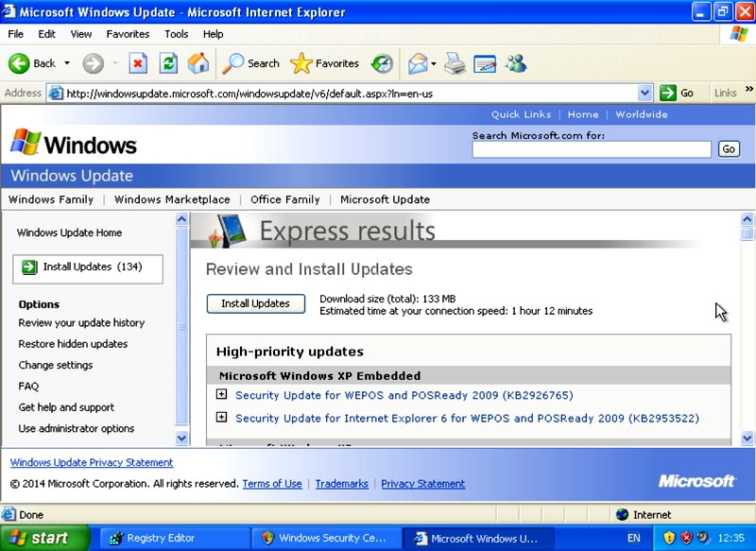
Task: Click the Print toolbar icon
Action: coord(455,63)
